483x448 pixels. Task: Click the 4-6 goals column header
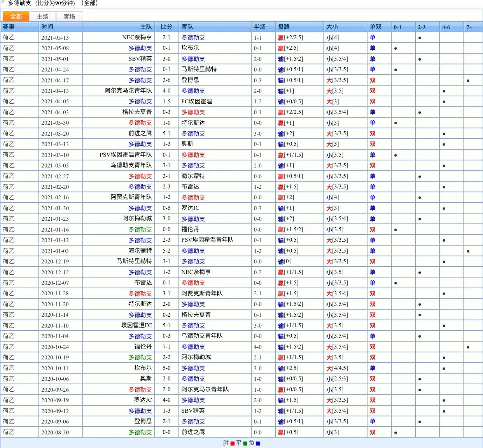446,27
